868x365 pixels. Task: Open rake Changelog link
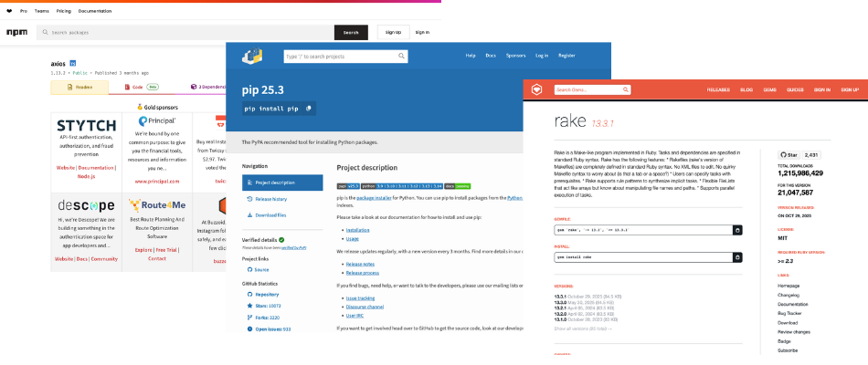(789, 296)
